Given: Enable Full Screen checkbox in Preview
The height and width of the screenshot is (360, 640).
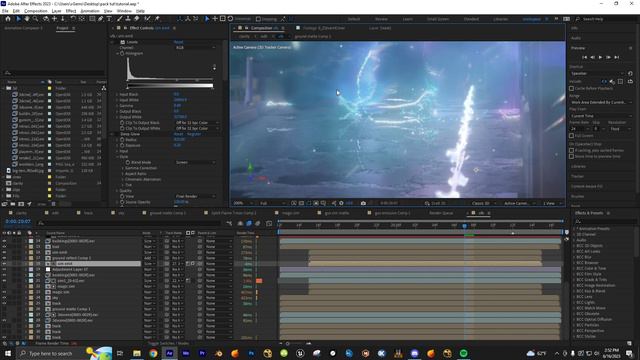Looking at the screenshot, I should coord(571,136).
